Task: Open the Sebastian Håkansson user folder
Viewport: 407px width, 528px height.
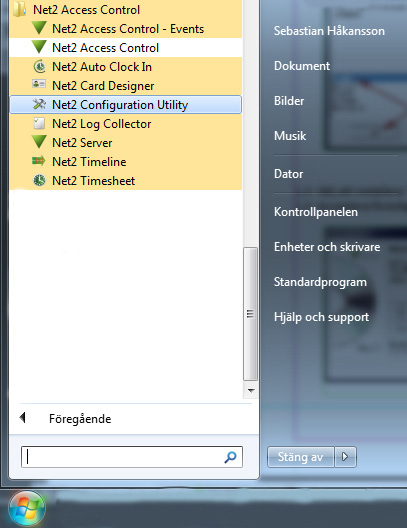Action: [329, 31]
